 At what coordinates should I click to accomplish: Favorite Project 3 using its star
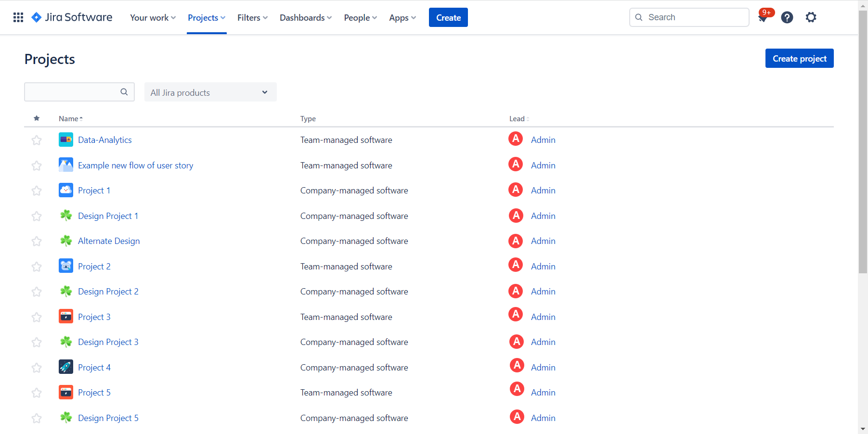[x=36, y=317]
